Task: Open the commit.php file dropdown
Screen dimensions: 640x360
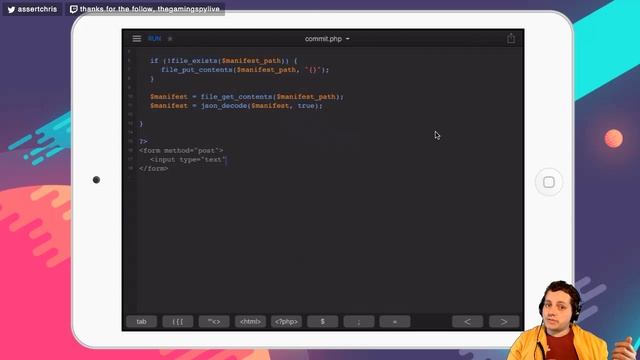Action: [x=327, y=39]
